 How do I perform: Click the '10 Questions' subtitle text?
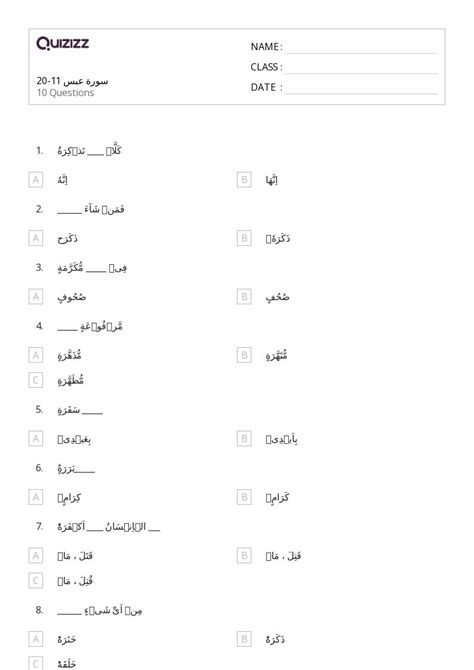[65, 93]
